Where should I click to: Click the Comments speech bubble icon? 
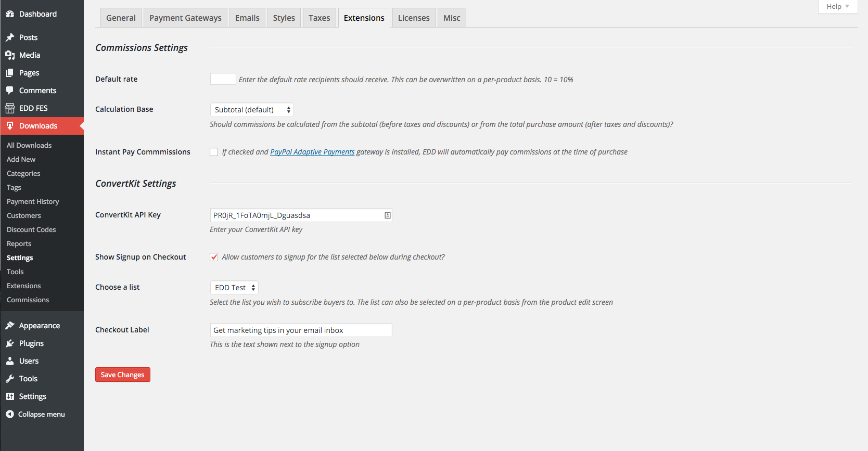pos(10,91)
